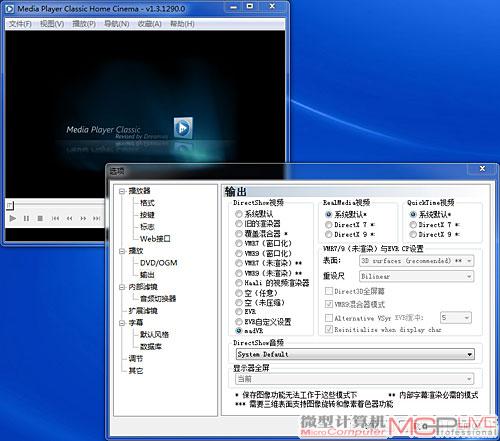Select QuickTime DirectX 9 option
The height and width of the screenshot is (441, 500).
[x=413, y=234]
